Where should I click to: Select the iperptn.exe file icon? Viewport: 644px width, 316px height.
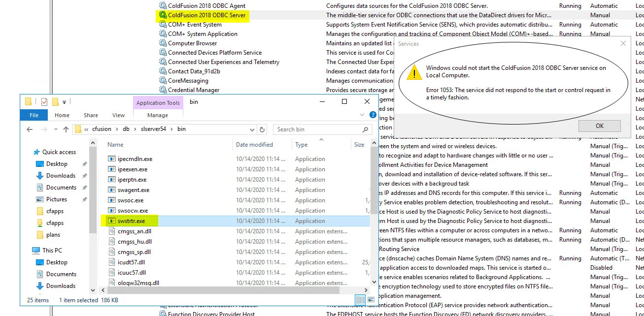tap(111, 180)
